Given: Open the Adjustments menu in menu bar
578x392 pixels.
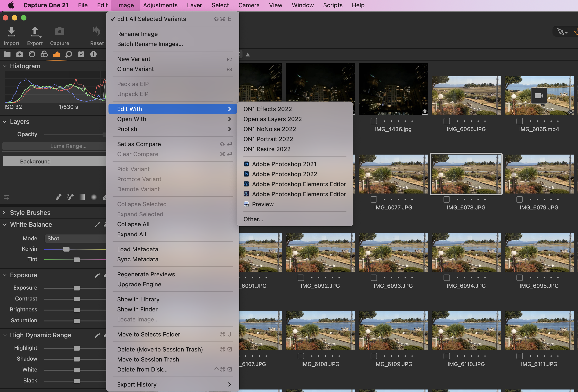Looking at the screenshot, I should click(160, 5).
